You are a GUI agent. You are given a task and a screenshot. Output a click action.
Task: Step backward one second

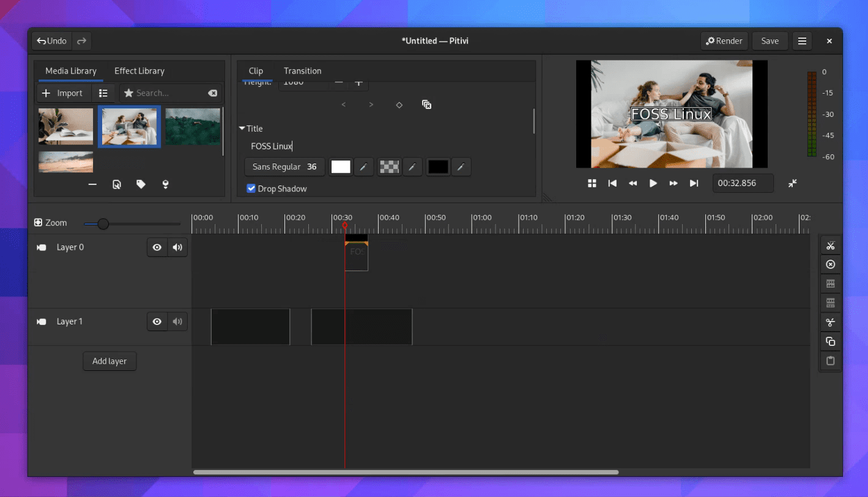coord(632,183)
